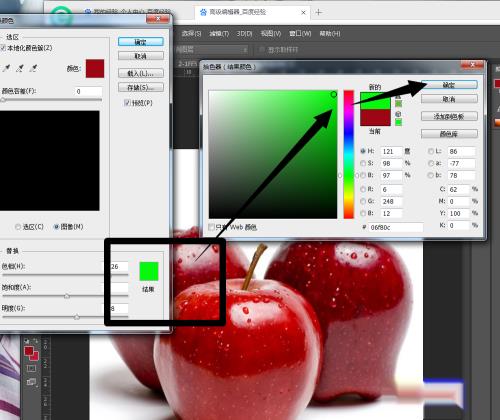500x420 pixels.
Task: Open the 帮助(H) menu
Action: 330,33
